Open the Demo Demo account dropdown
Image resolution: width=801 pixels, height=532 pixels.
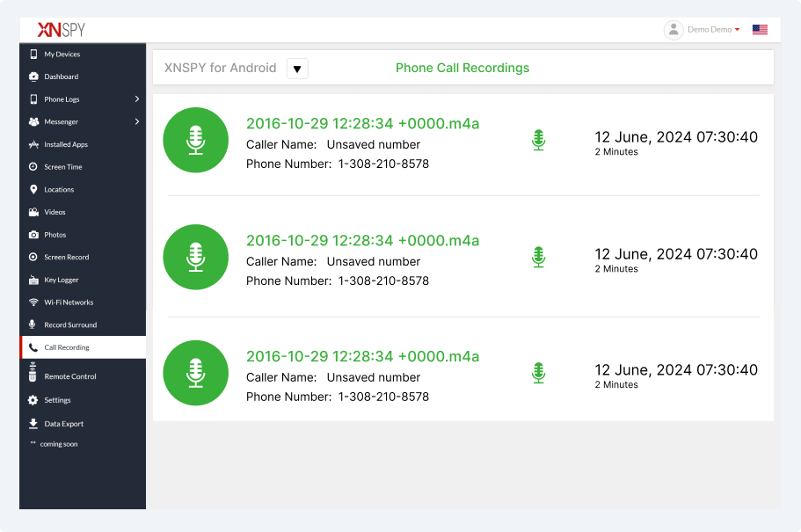click(713, 30)
